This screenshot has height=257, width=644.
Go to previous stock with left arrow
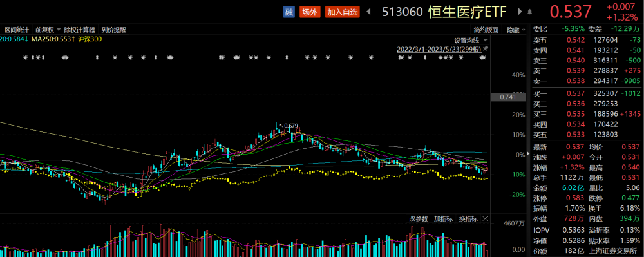(368, 12)
